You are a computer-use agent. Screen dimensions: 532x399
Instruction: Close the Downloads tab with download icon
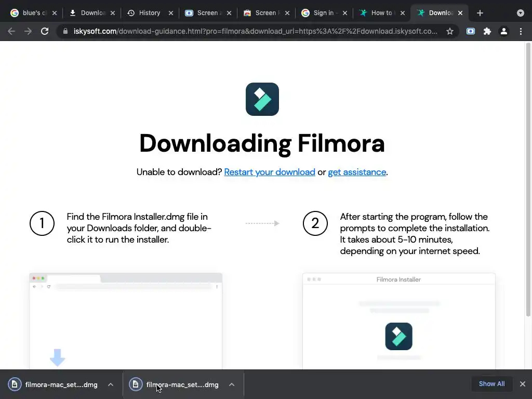click(113, 13)
